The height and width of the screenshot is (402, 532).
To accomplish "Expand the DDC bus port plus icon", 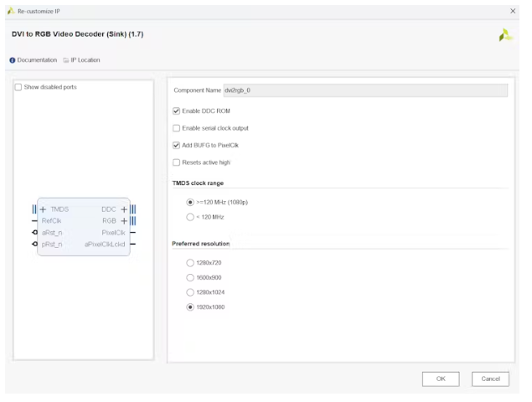I will point(123,209).
